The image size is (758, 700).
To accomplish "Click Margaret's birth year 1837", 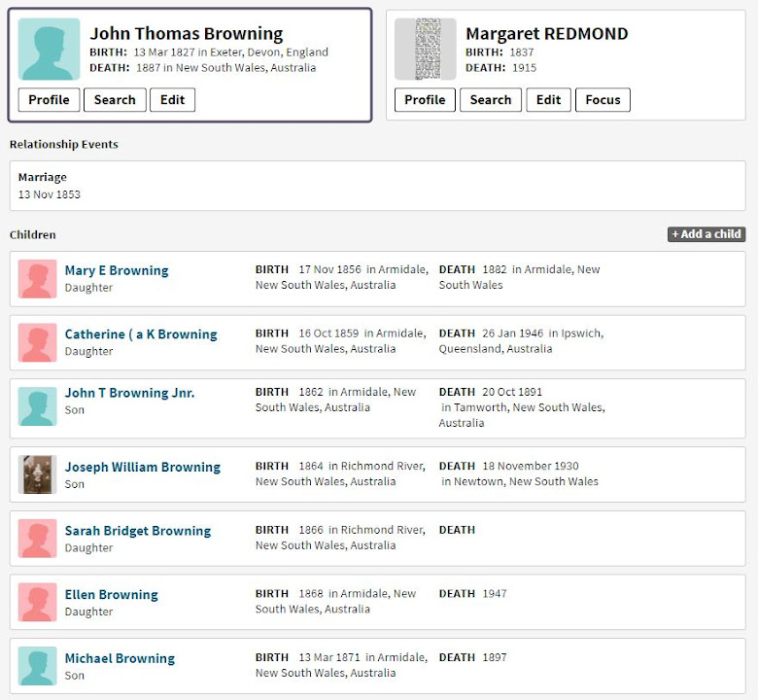I will click(x=522, y=52).
